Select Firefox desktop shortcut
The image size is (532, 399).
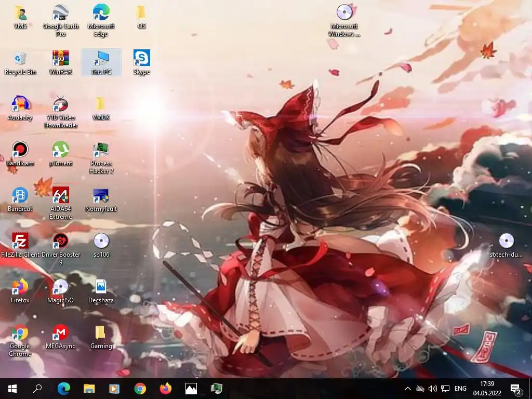pos(20,291)
